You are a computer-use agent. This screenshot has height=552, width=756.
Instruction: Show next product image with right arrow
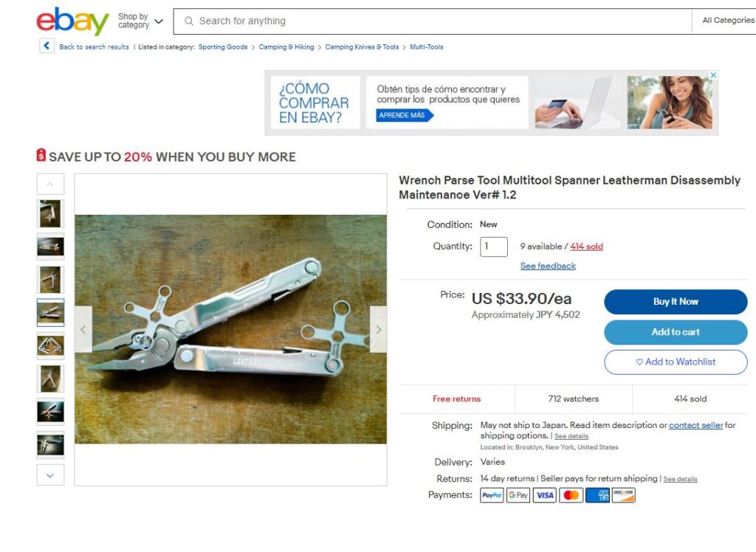click(379, 329)
